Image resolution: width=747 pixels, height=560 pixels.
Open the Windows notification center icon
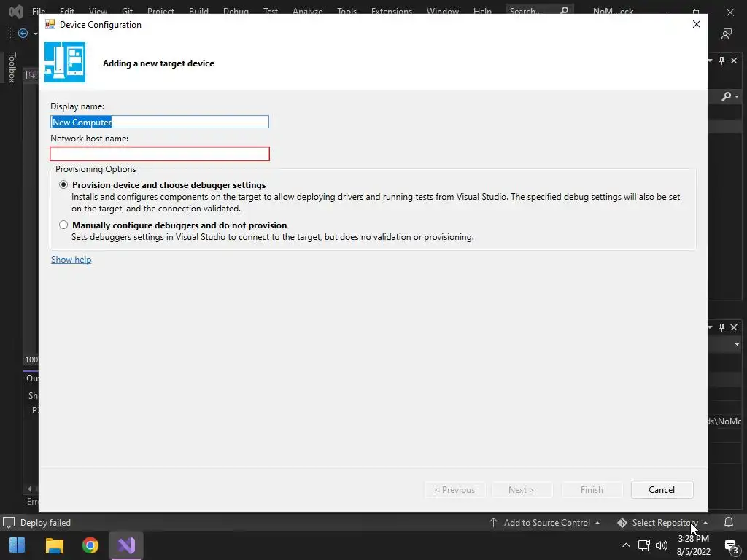pos(731,545)
